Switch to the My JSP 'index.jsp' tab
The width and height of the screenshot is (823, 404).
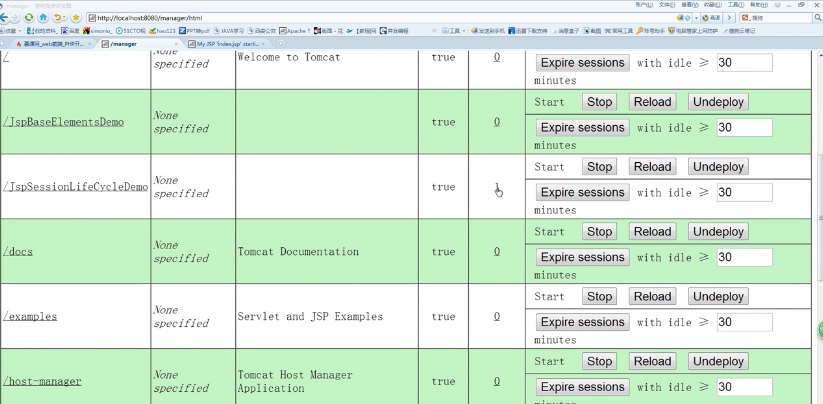point(227,44)
